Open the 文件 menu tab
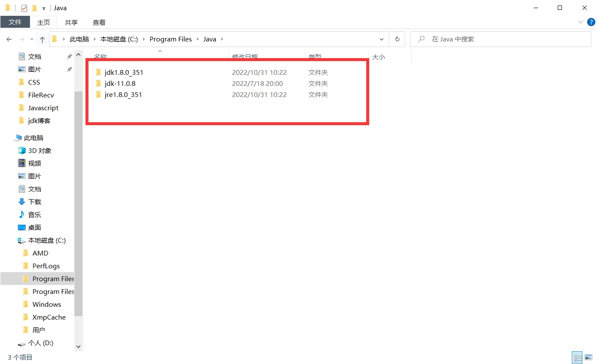 pos(15,22)
